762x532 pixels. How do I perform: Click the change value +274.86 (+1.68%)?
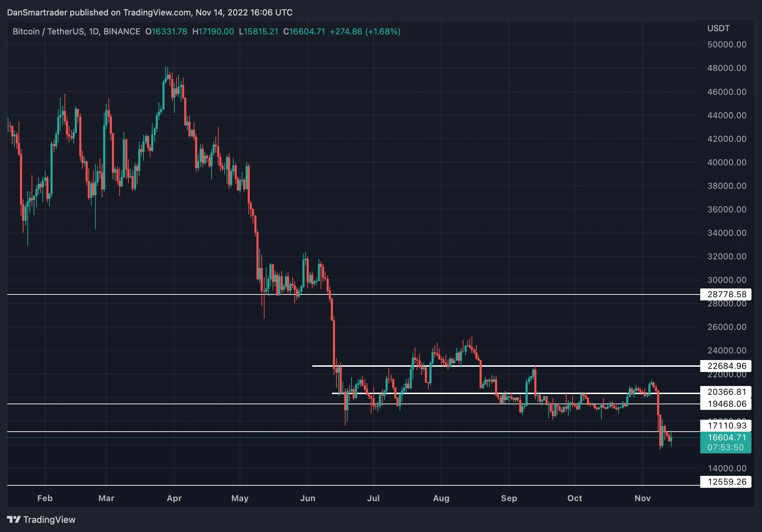[x=365, y=32]
